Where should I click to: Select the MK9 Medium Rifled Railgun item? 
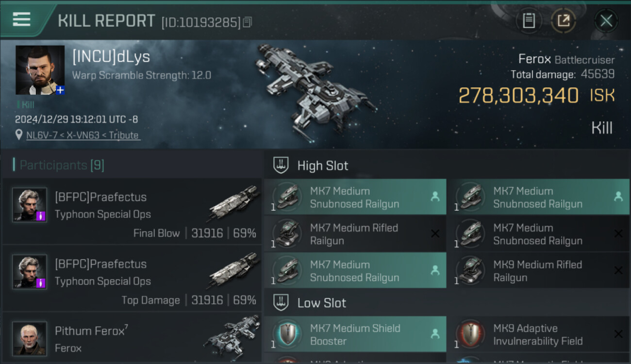coord(537,271)
